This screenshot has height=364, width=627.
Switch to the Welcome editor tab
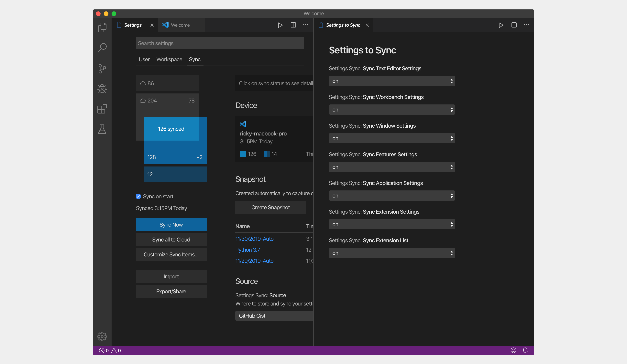[x=182, y=25]
